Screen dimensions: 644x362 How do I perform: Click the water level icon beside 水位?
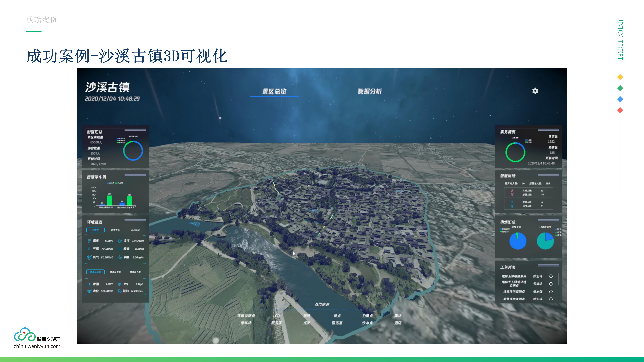[x=89, y=291]
